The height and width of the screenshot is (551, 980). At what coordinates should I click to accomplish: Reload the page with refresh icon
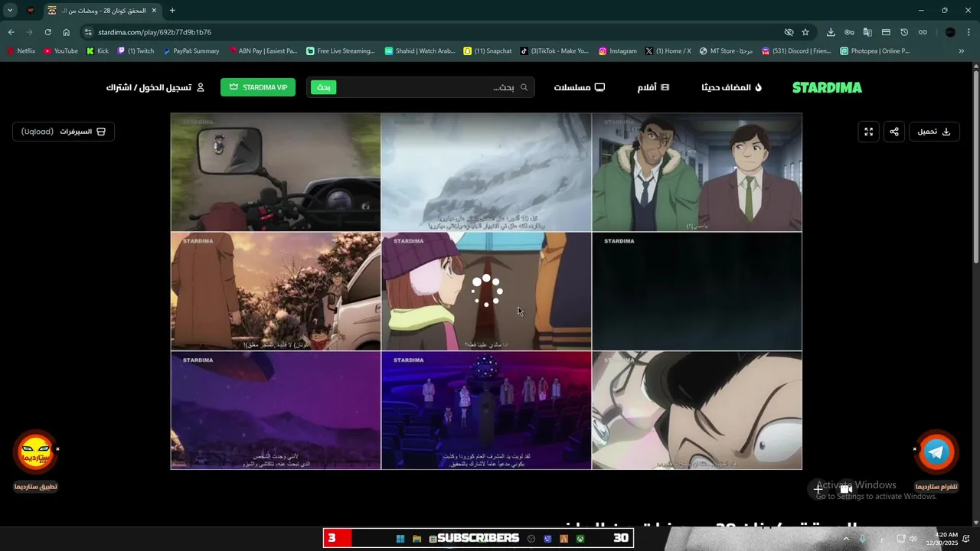coord(47,32)
